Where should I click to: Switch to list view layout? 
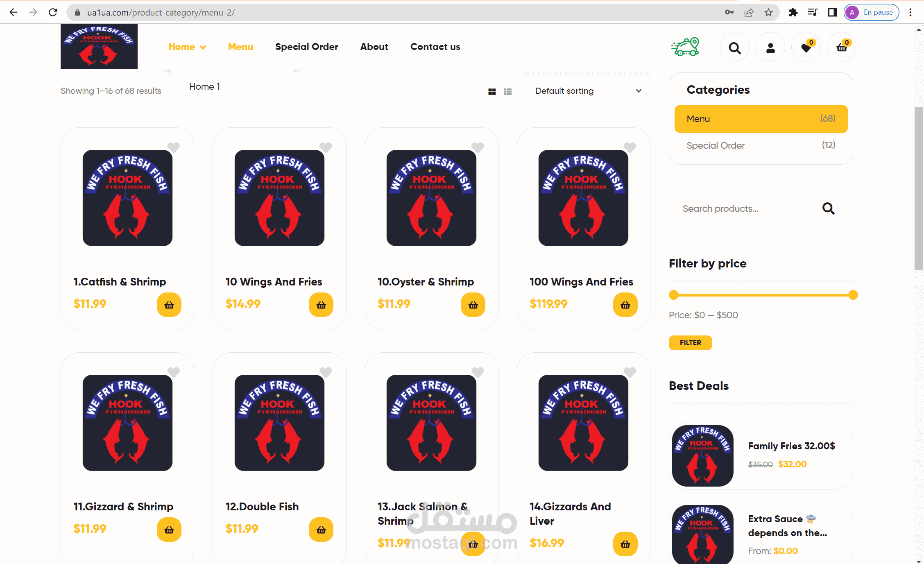(508, 92)
